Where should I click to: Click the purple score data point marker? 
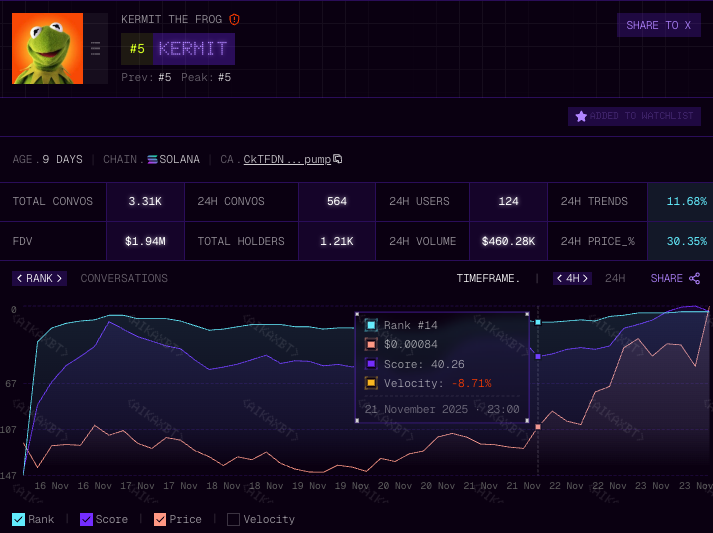(x=538, y=357)
